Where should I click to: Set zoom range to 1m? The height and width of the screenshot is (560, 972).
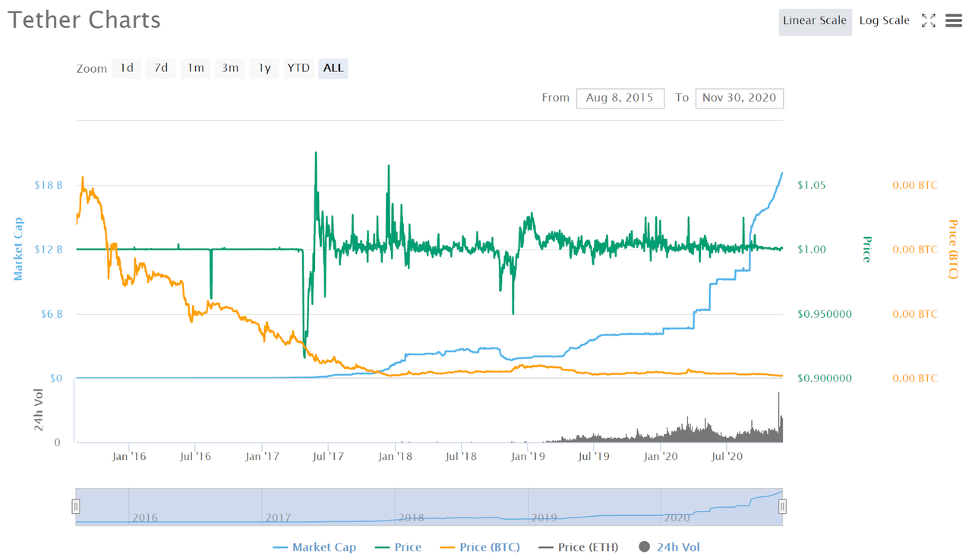[196, 68]
